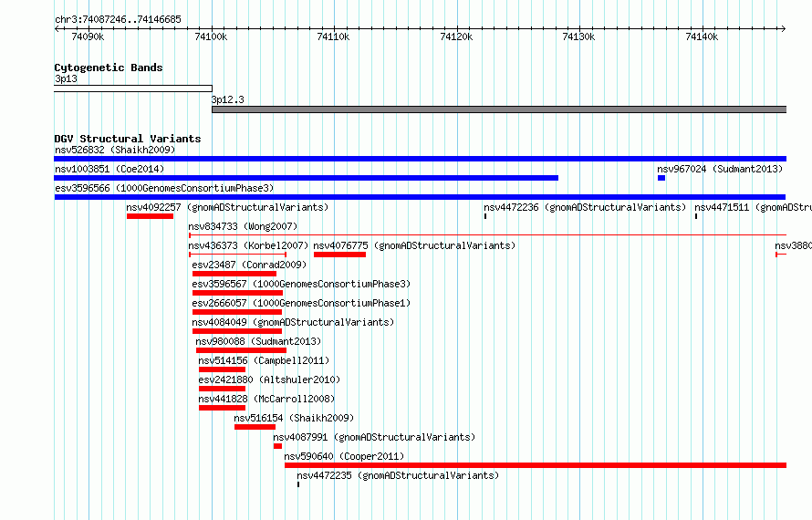
Task: Click the chr3:74087246..74146685 coordinates text
Action: click(118, 19)
